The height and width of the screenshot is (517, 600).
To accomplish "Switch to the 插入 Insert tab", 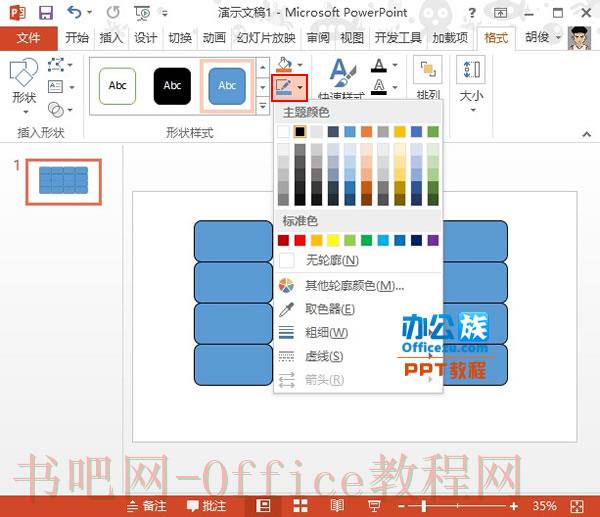I will (111, 38).
